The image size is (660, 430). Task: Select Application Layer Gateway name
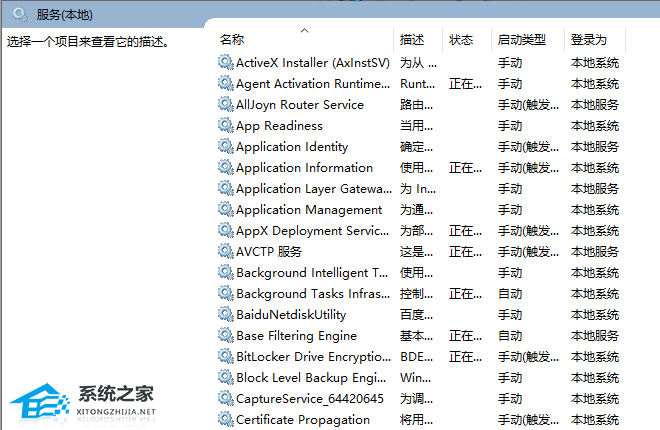click(314, 189)
